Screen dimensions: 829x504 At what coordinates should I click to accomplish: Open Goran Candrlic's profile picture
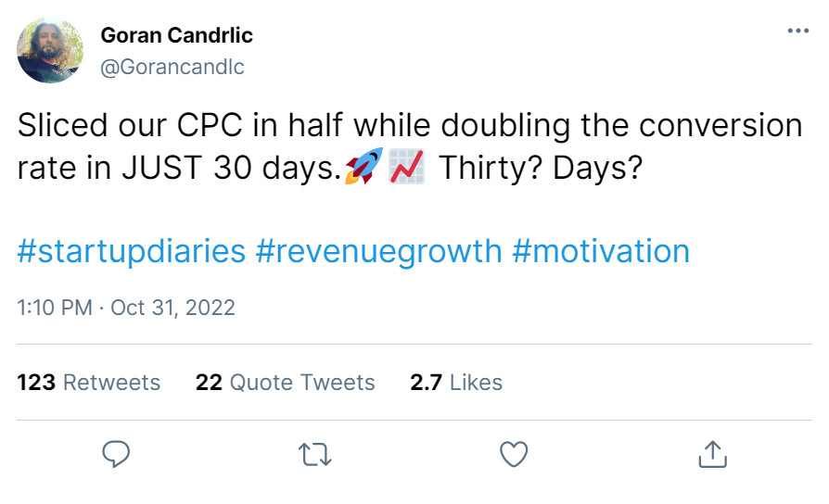pos(50,49)
